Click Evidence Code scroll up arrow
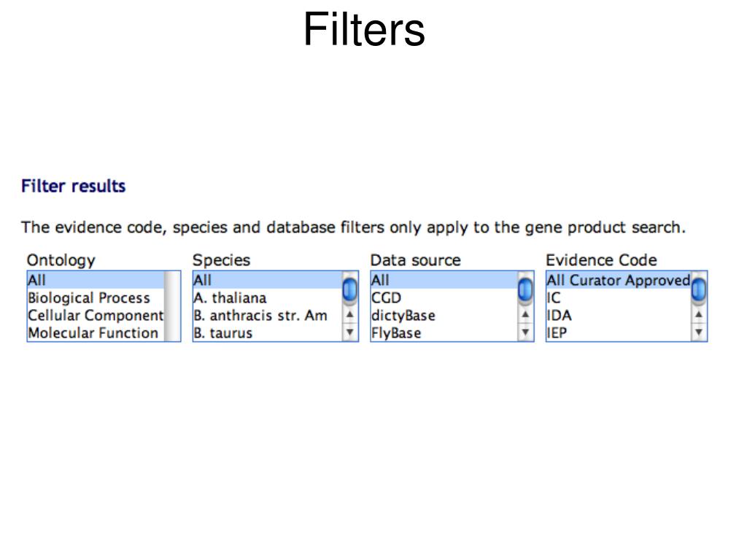 pyautogui.click(x=698, y=314)
